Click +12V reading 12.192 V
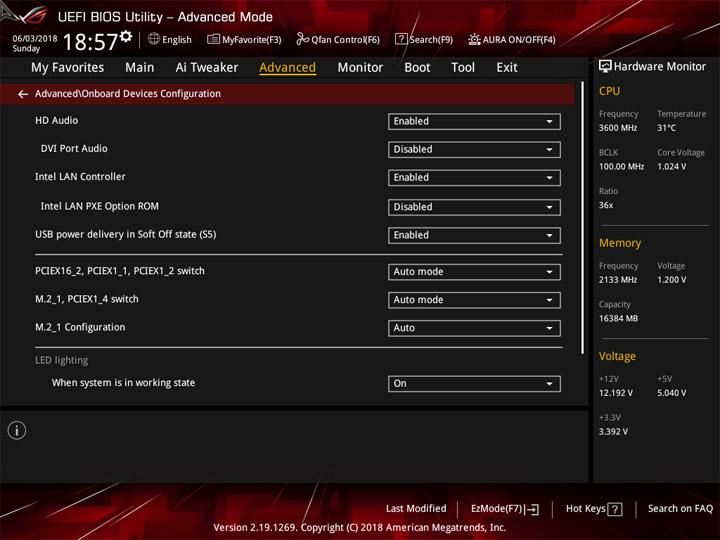The width and height of the screenshot is (720, 540). pos(616,393)
